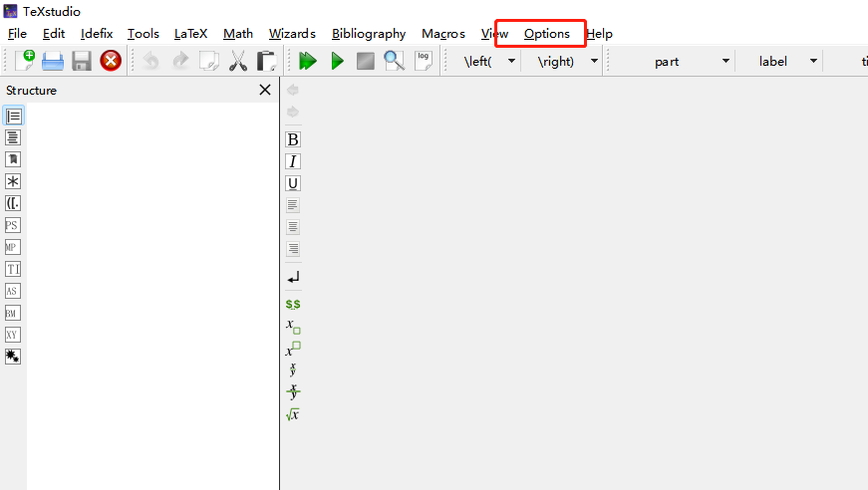
Task: Insert label command button
Action: pyautogui.click(x=772, y=61)
